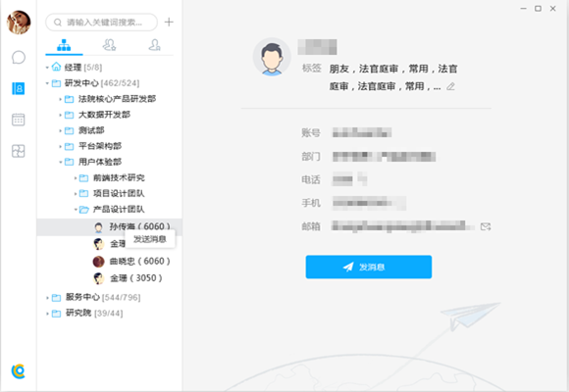The height and width of the screenshot is (392, 569).
Task: Click the 平台架构部 folder icon
Action: (69, 146)
